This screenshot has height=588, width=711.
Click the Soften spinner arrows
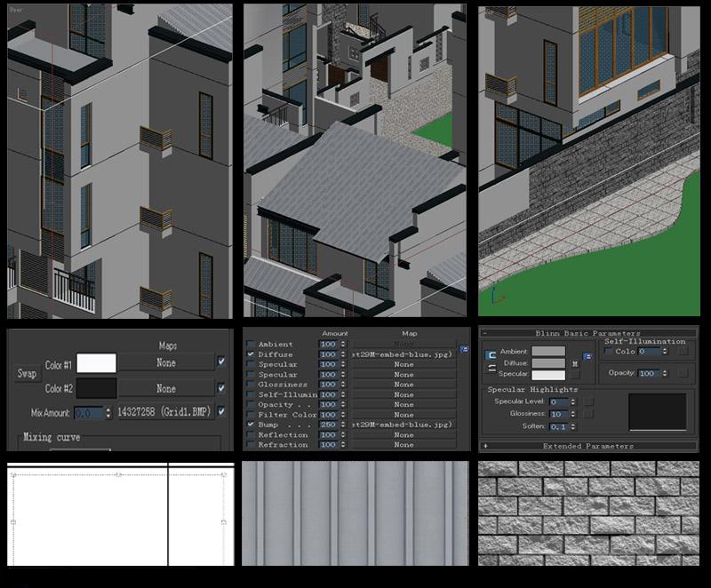pyautogui.click(x=572, y=426)
